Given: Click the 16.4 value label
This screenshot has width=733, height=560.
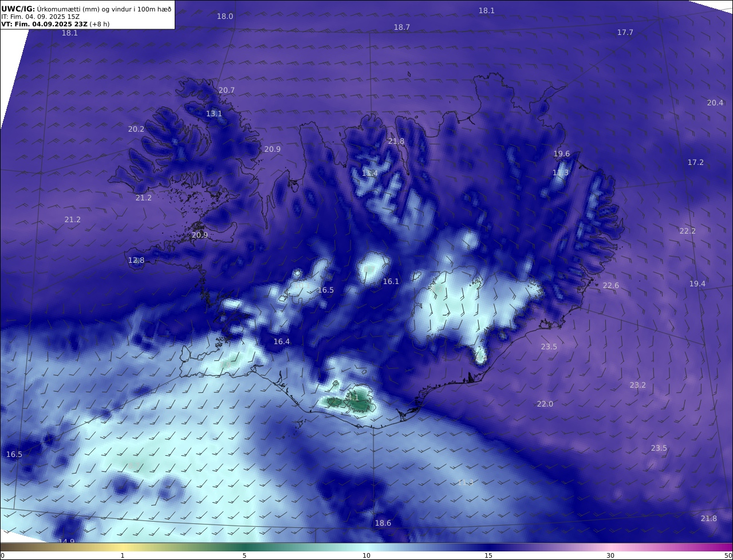Looking at the screenshot, I should click(282, 341).
